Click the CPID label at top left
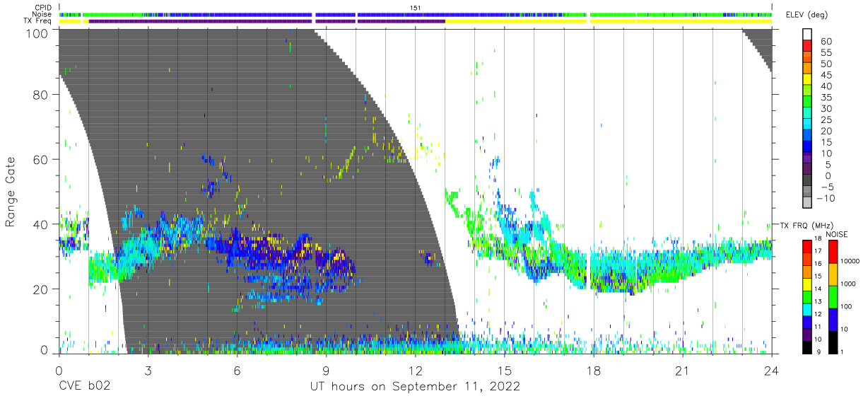 pos(44,8)
